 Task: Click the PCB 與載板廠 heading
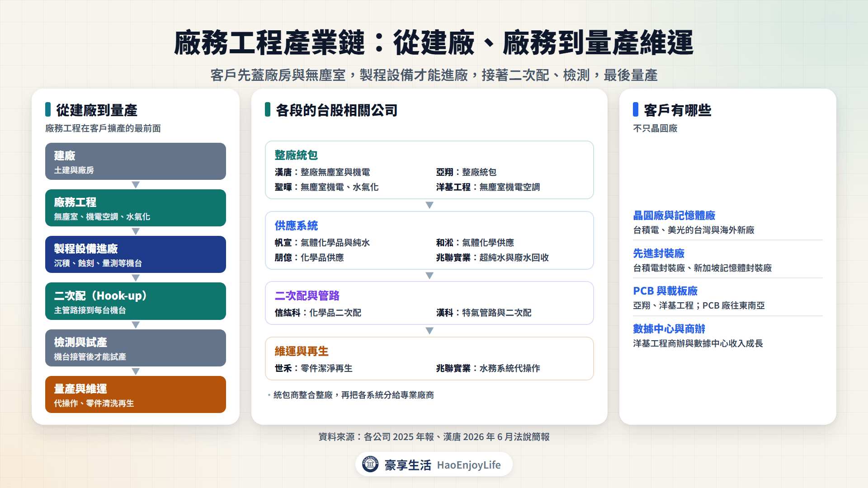click(x=665, y=291)
